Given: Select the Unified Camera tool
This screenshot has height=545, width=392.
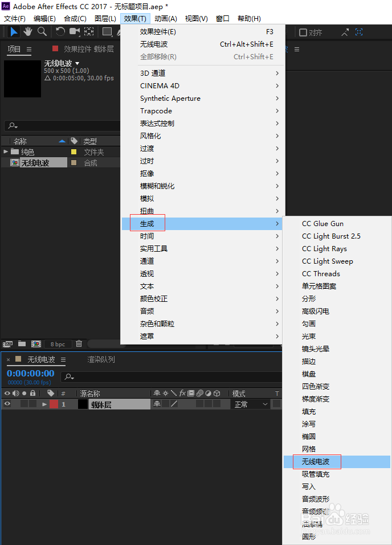Looking at the screenshot, I should click(x=75, y=32).
